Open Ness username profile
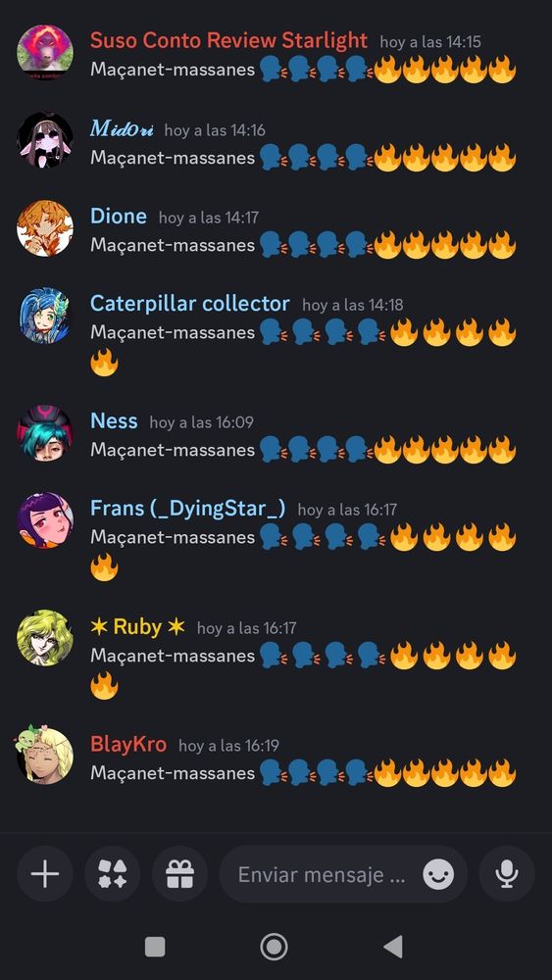The height and width of the screenshot is (980, 552). click(114, 420)
